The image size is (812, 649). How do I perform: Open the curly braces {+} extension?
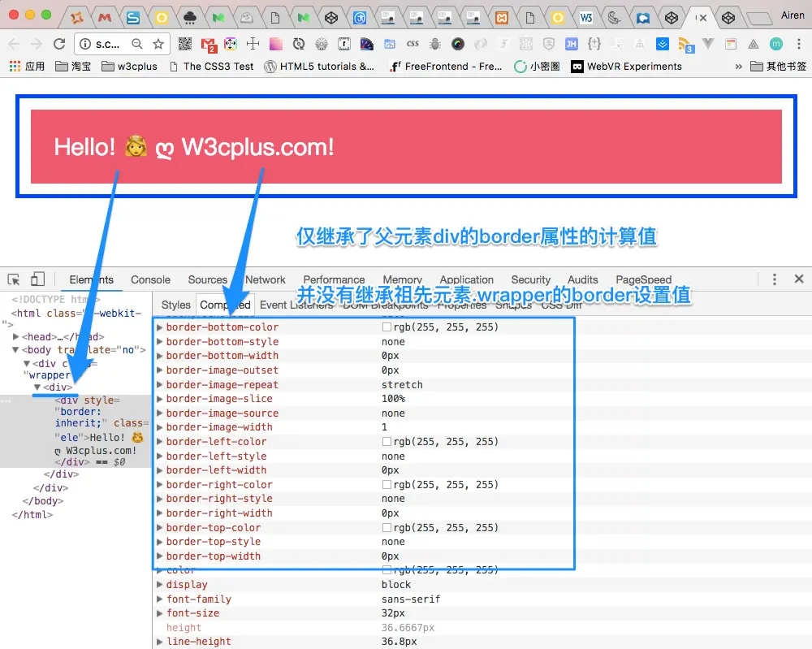coord(594,44)
